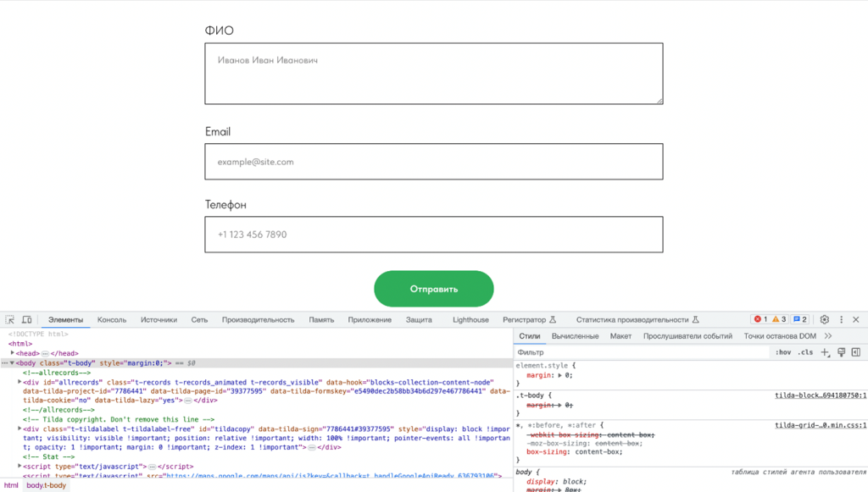Screen dimensions: 868x492
Task: Switch to the Элементы tab
Action: coord(65,319)
